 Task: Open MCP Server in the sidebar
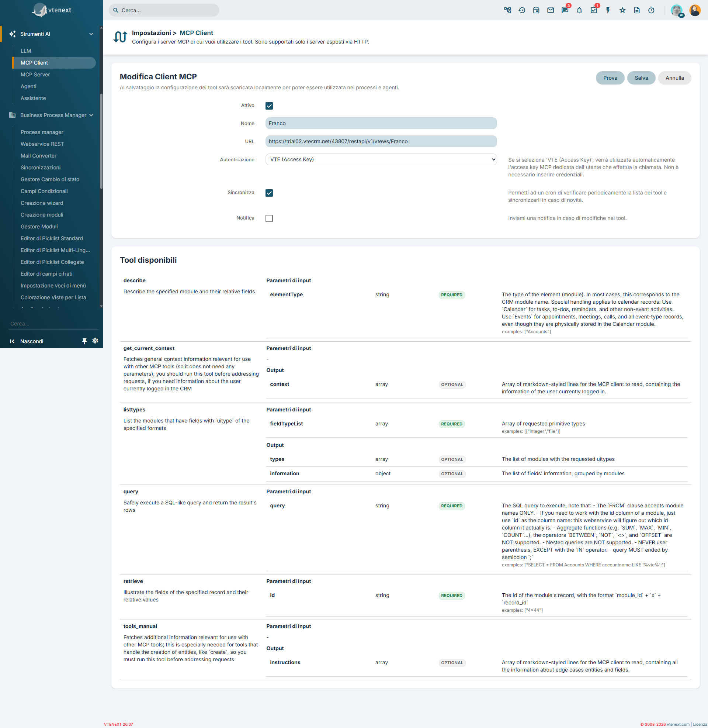tap(35, 75)
